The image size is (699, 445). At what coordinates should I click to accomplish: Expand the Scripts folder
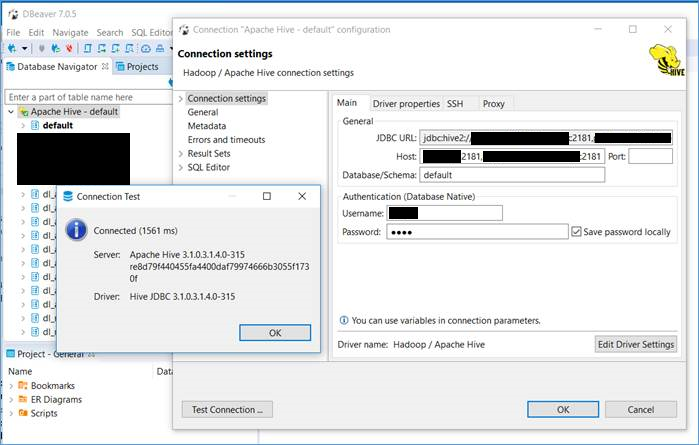pos(11,413)
